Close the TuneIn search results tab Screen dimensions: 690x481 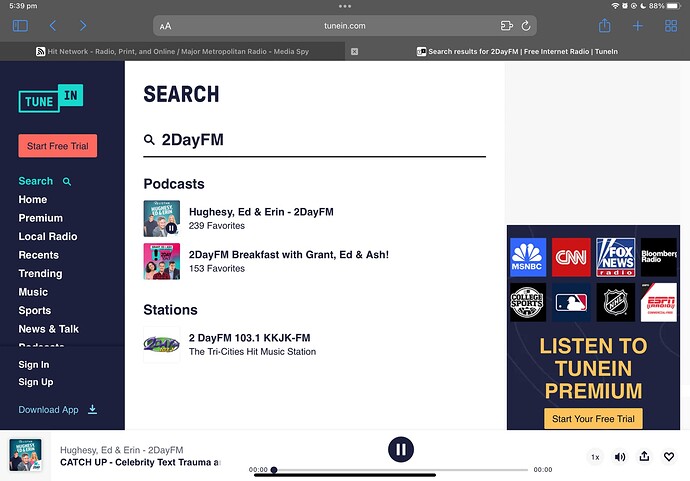coord(354,51)
